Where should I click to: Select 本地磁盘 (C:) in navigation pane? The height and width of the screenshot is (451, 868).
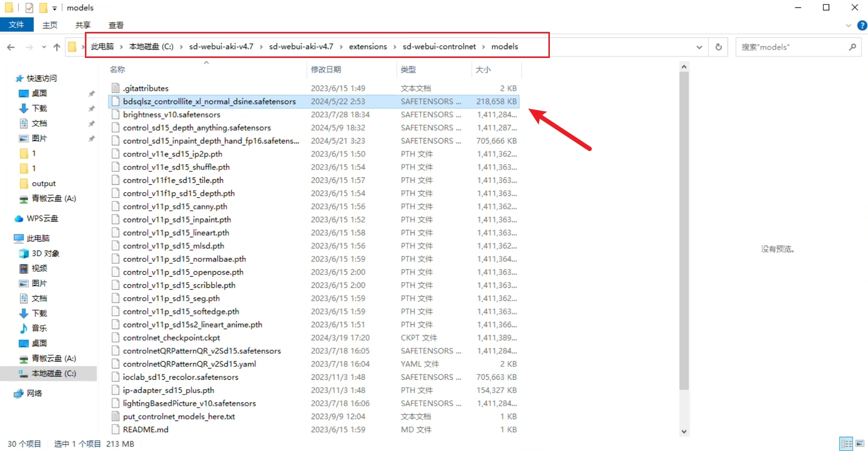(54, 373)
